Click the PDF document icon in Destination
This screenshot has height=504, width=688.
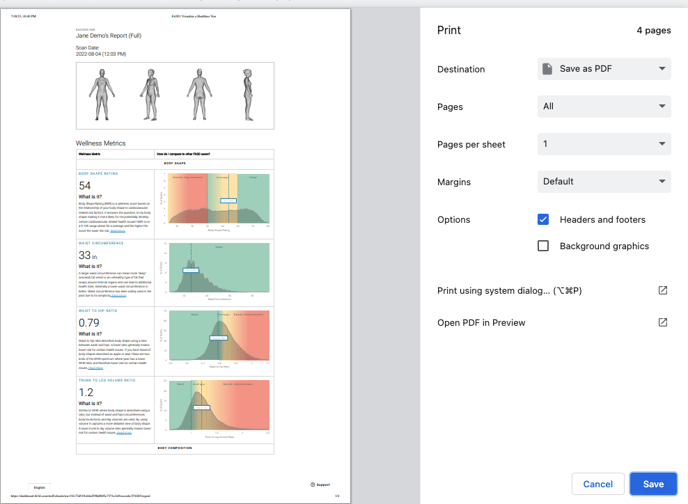(547, 69)
